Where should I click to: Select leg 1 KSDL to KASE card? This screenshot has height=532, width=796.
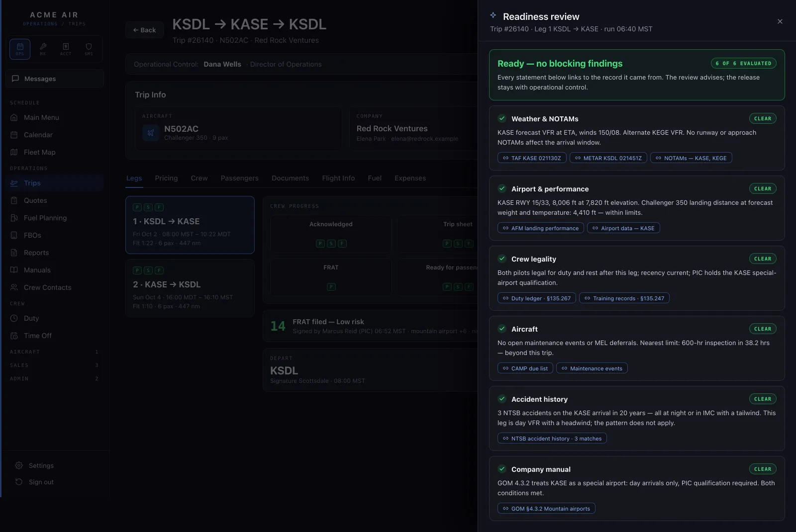coord(190,225)
